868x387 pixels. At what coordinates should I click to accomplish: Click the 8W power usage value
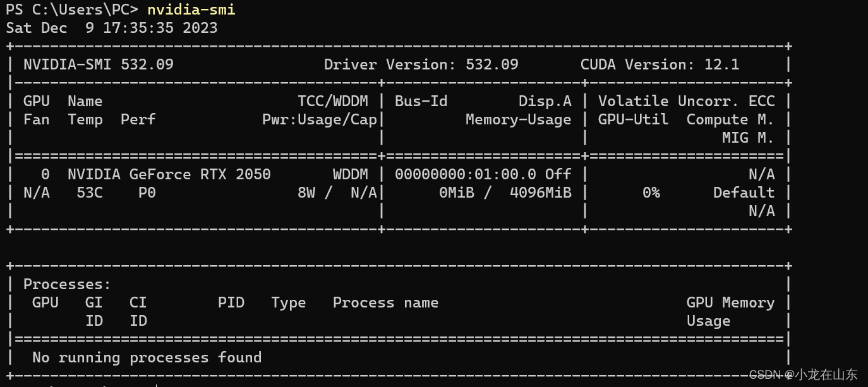click(306, 193)
